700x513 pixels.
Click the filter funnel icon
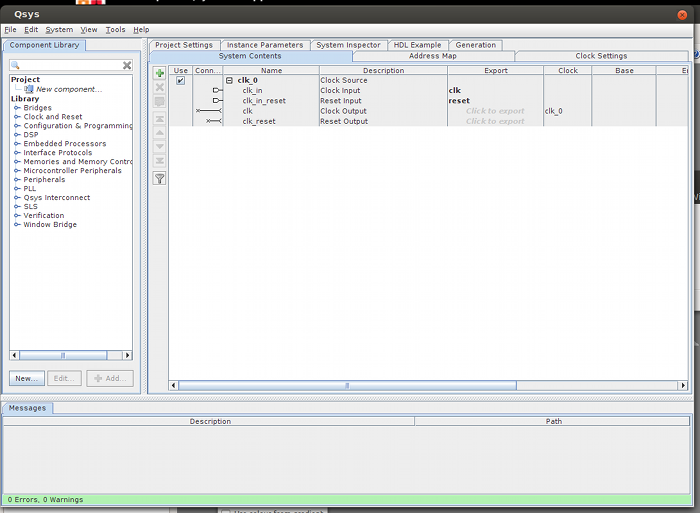(x=159, y=178)
